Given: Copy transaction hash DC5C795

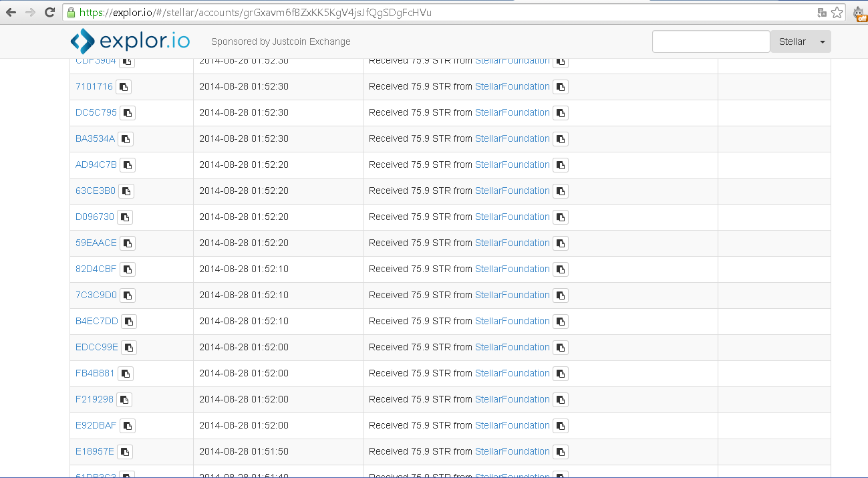Looking at the screenshot, I should click(x=128, y=113).
